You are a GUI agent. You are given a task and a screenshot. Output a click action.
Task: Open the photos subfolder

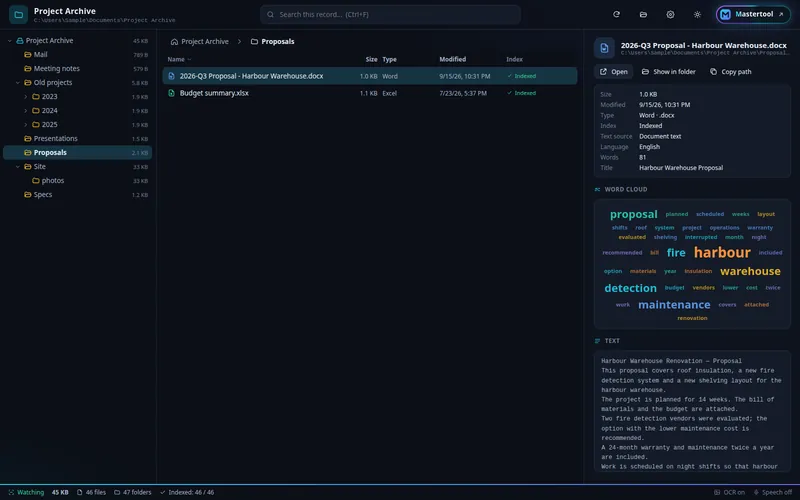point(78,181)
